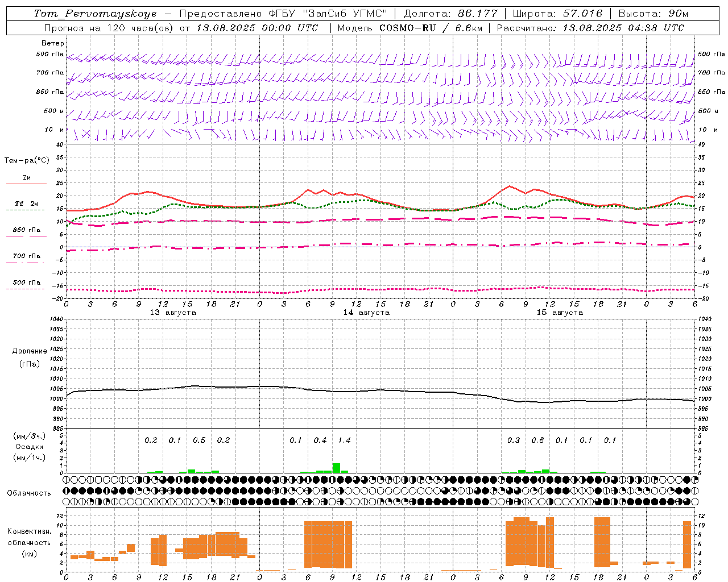The height and width of the screenshot is (582, 728).
Task: Click the 13 августа date label
Action: pyautogui.click(x=173, y=313)
